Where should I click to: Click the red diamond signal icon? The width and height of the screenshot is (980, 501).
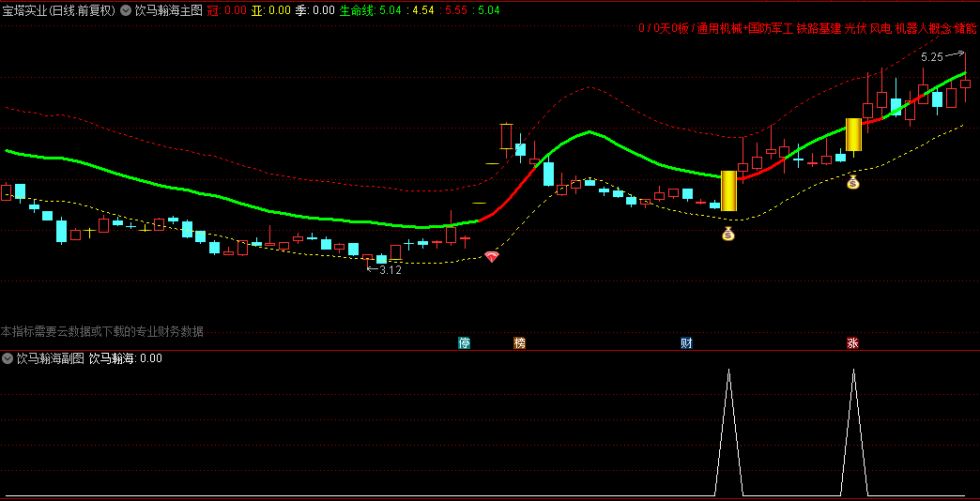(x=492, y=257)
